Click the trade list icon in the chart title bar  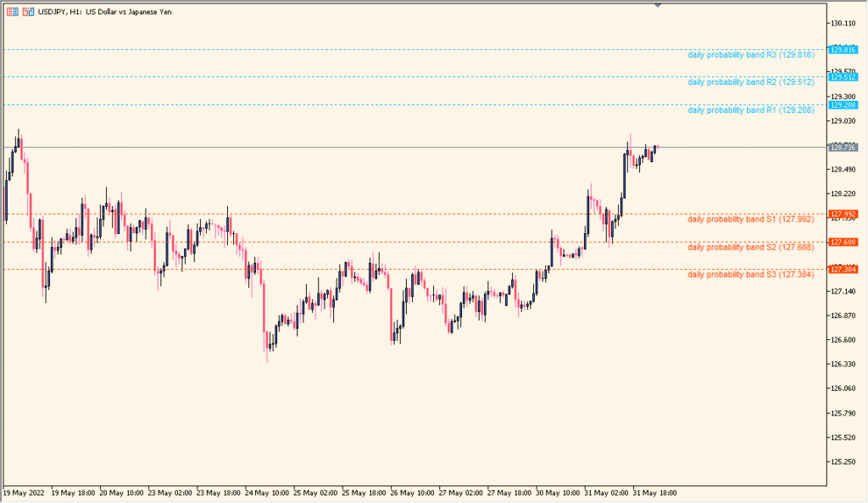pos(13,12)
